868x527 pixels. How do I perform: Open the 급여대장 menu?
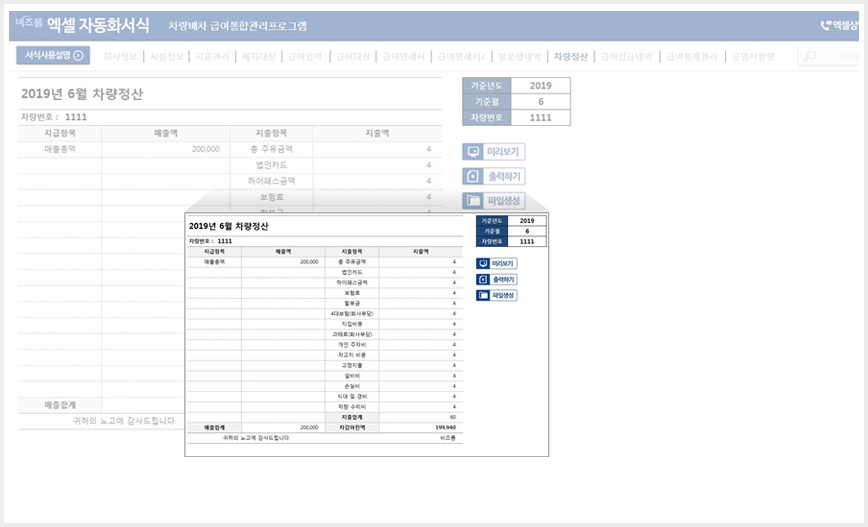pos(353,56)
